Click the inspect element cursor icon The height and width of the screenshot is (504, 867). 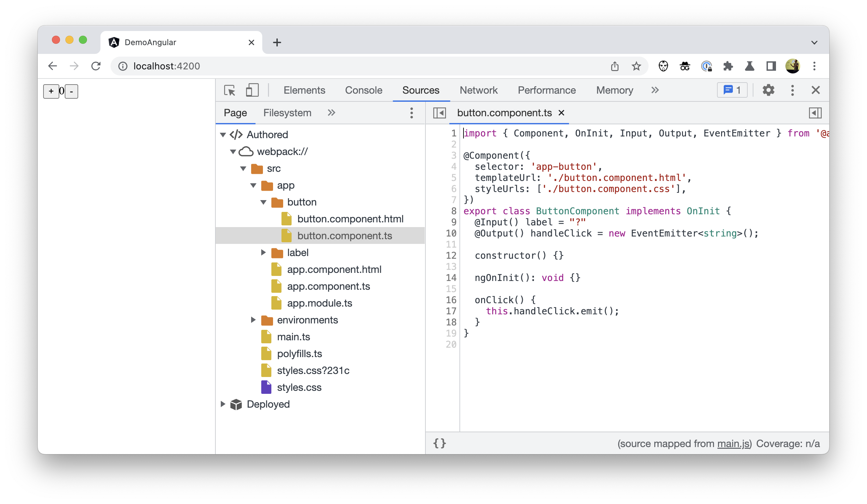click(230, 91)
